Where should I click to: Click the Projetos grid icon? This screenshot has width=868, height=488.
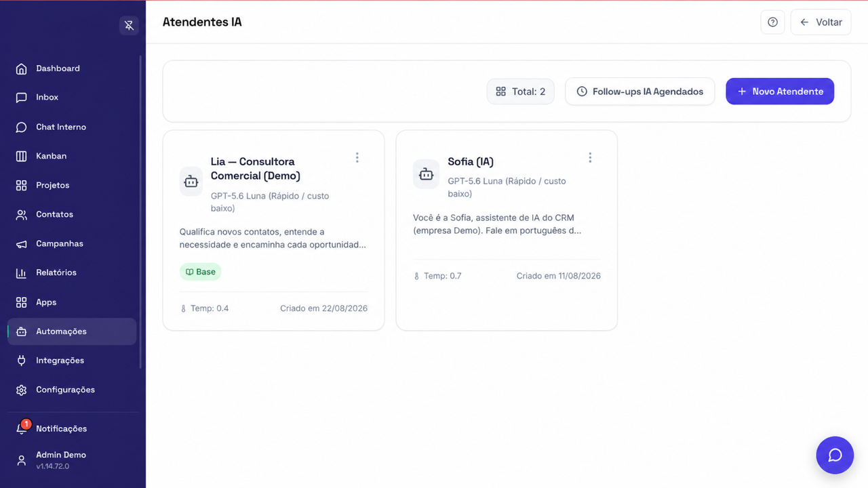(x=21, y=185)
